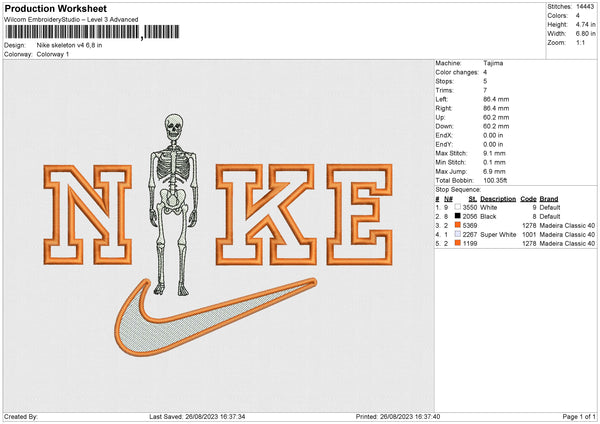The height and width of the screenshot is (424, 600).
Task: Click the Max Jump value 6.9 mm
Action: click(x=494, y=171)
